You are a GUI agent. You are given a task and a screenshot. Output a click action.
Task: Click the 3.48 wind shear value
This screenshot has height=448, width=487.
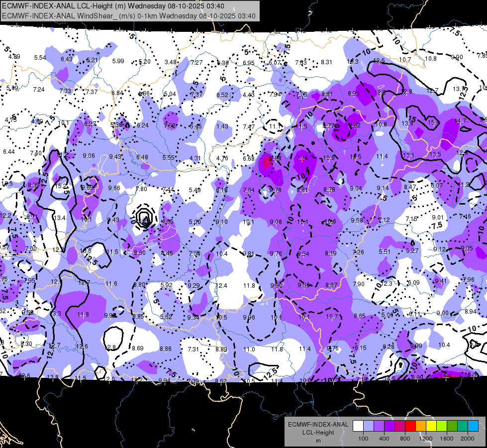pos(171,62)
